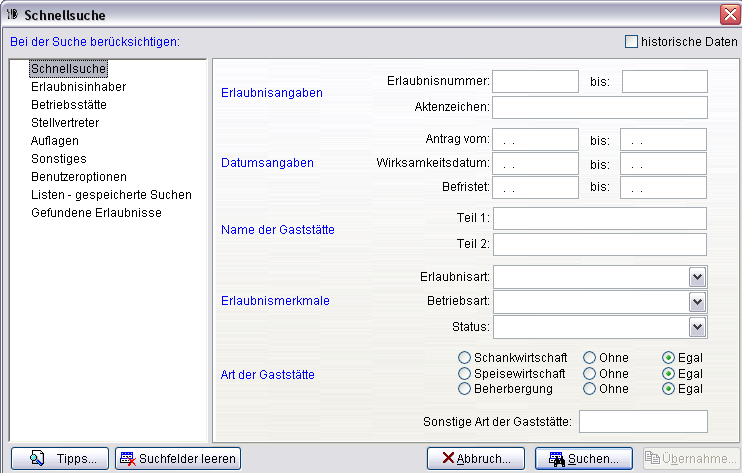The image size is (742, 473).
Task: Click the Tipps button magnifier icon
Action: tap(37, 459)
